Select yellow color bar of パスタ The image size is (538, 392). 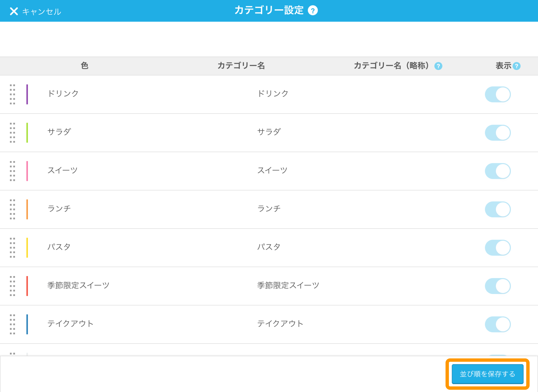click(x=27, y=248)
